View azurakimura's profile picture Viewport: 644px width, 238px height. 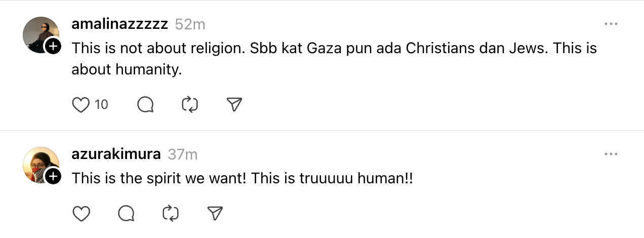(x=39, y=164)
